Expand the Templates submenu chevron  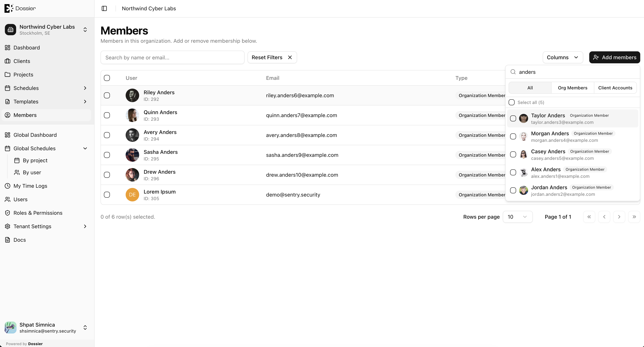coord(85,101)
